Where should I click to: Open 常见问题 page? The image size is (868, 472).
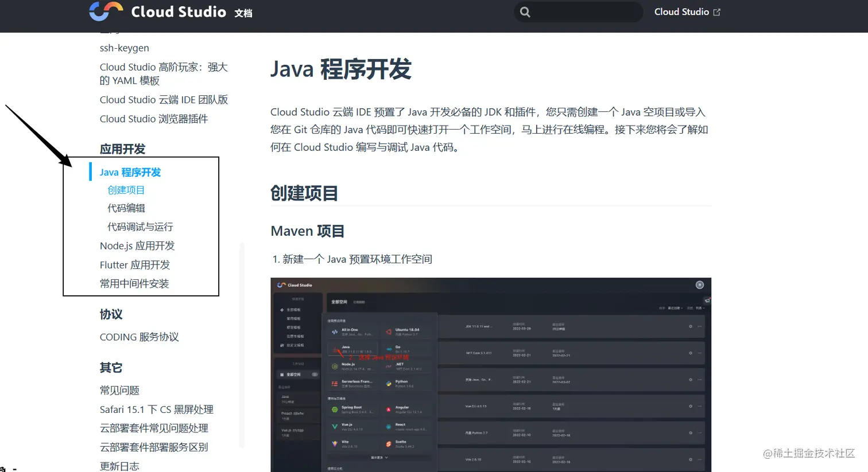coord(119,391)
